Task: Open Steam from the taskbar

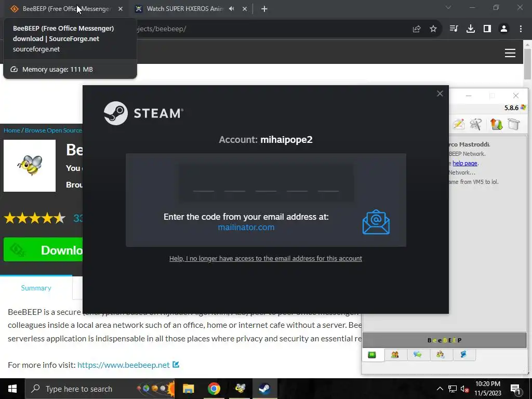Action: point(264,389)
